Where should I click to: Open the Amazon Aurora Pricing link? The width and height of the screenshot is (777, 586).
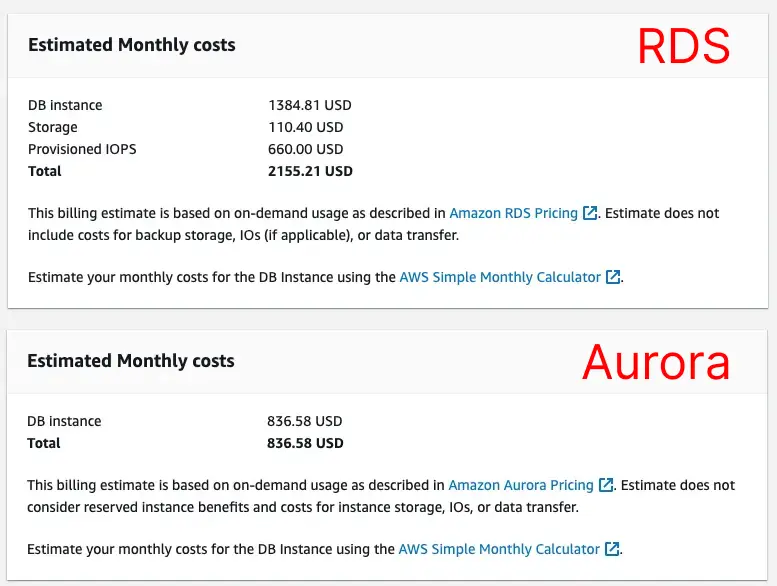tap(520, 485)
